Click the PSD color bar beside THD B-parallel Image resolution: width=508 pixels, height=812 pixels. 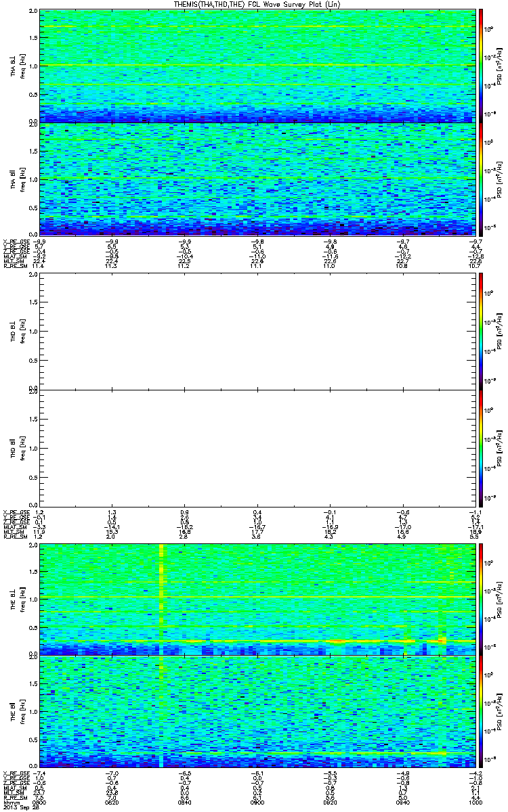pyautogui.click(x=482, y=448)
